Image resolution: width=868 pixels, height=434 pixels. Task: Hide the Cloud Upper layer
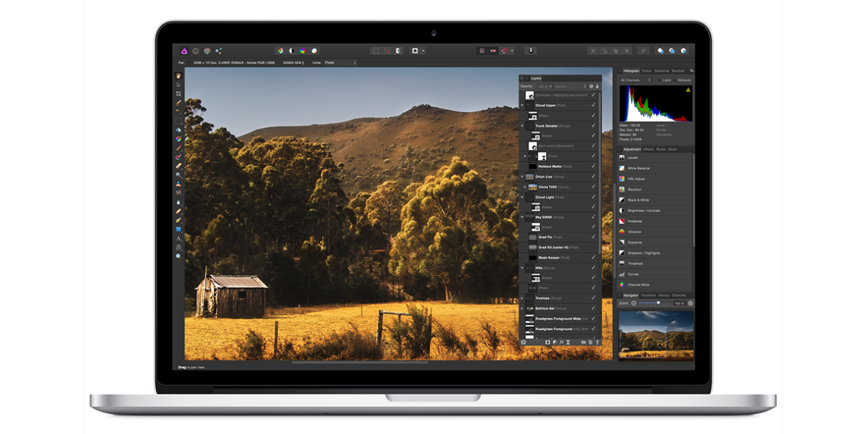click(593, 106)
